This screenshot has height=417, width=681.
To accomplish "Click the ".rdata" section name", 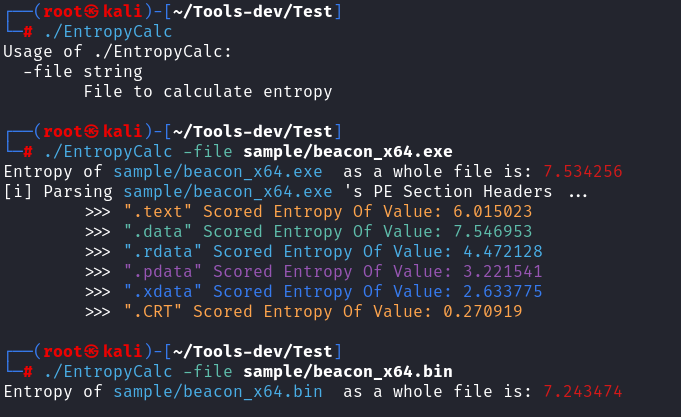I will tap(163, 252).
